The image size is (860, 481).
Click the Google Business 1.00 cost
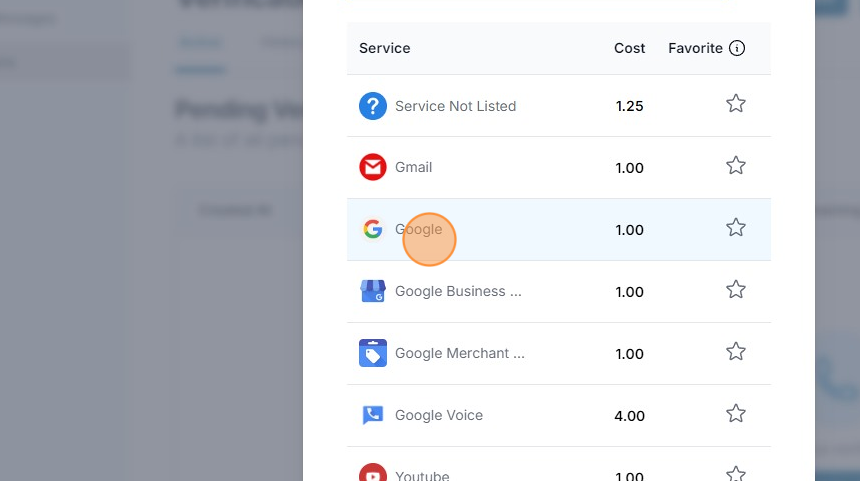click(x=629, y=292)
